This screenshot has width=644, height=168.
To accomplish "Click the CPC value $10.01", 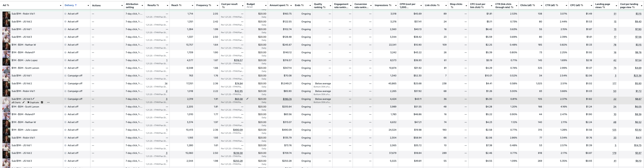I will click(x=488, y=76).
